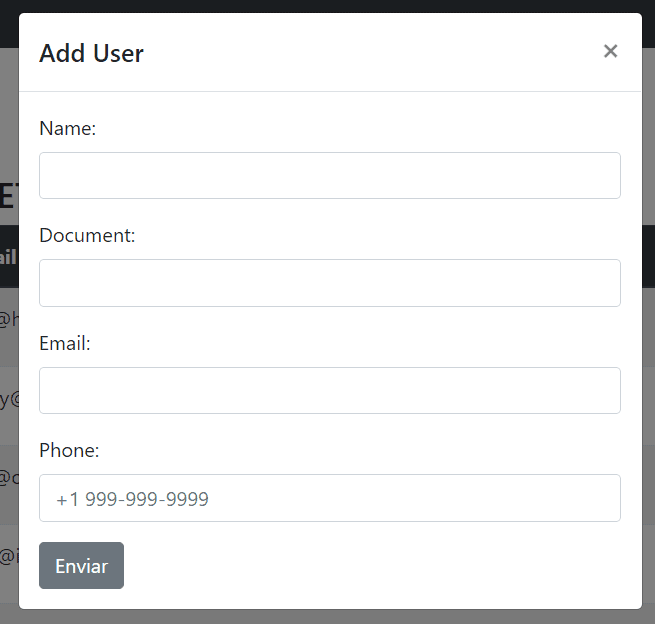655x624 pixels.
Task: Click the hidden table row showing "@h"
Action: click(x=9, y=319)
